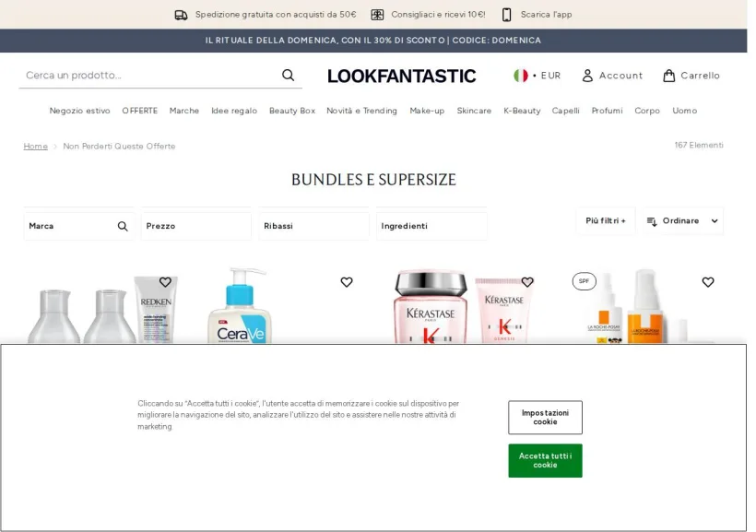Open the Capelli menu
This screenshot has height=532, width=756.
tap(565, 111)
